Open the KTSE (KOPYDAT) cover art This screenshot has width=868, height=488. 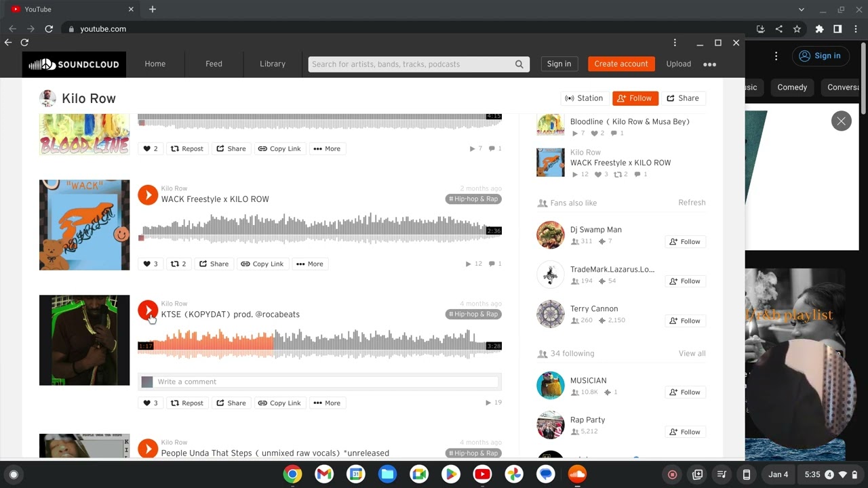(84, 340)
